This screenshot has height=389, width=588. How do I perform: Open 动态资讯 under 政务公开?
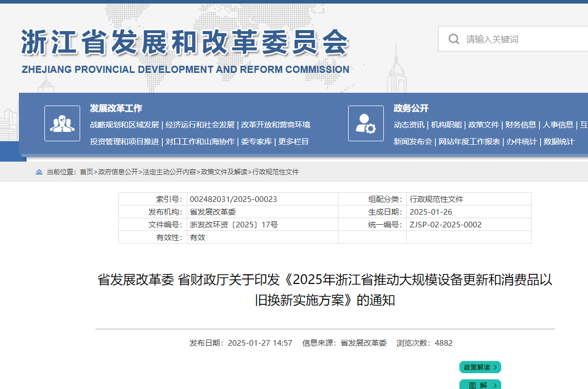409,125
